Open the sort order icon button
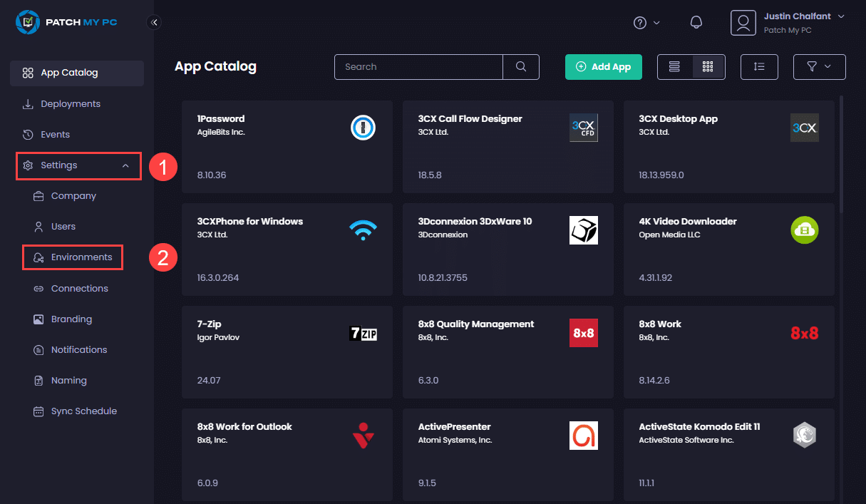This screenshot has width=866, height=504. pyautogui.click(x=759, y=67)
